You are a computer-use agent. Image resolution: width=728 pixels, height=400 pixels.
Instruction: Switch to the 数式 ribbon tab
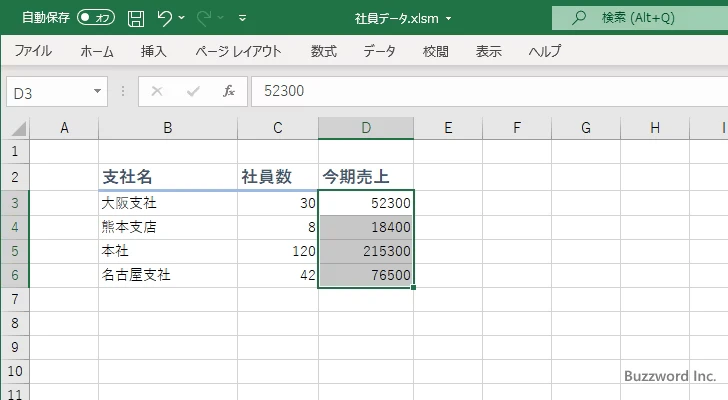[323, 51]
